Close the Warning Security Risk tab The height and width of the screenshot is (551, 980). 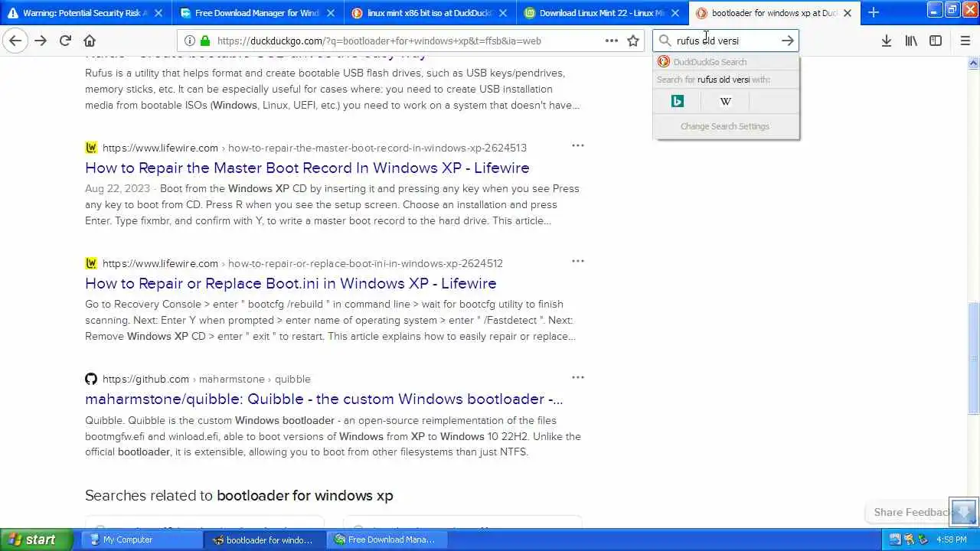(158, 13)
